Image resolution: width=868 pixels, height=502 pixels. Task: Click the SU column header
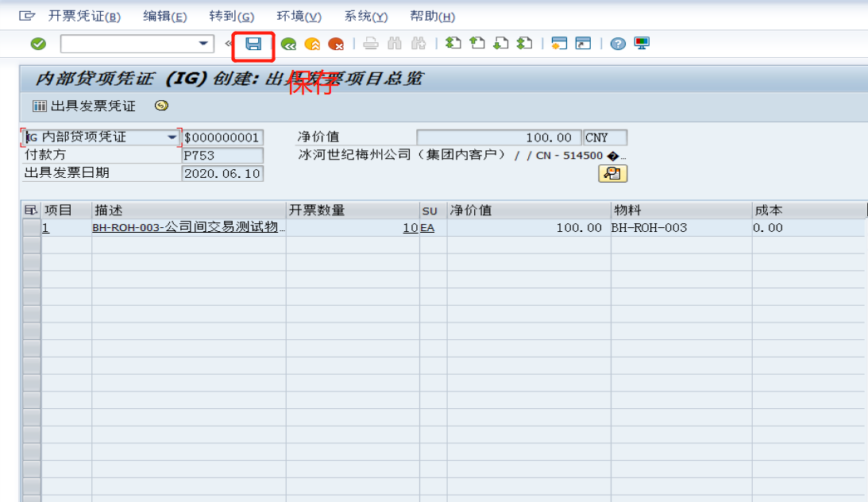(434, 210)
